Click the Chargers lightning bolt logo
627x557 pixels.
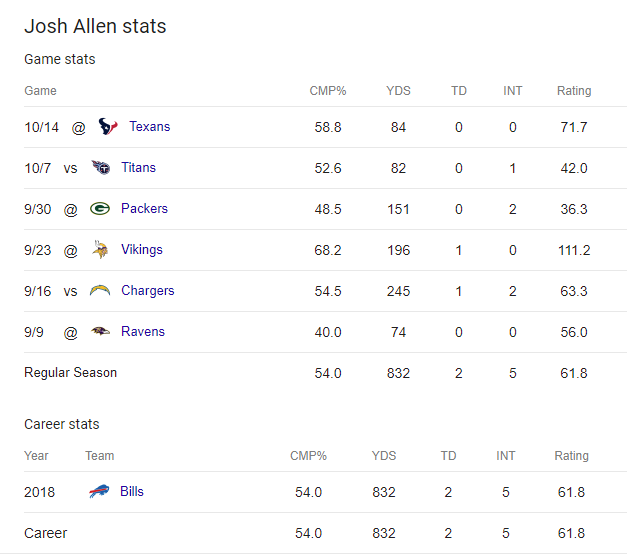100,290
